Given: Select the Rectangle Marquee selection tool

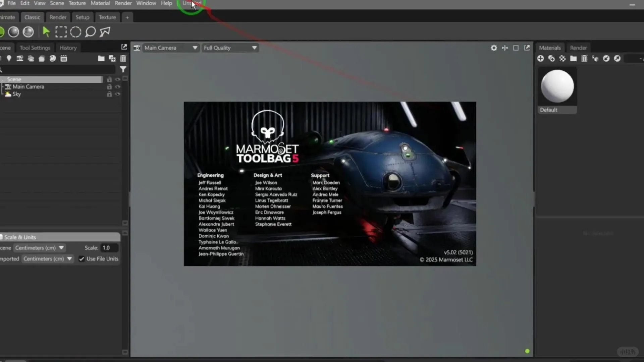Looking at the screenshot, I should pos(61,32).
